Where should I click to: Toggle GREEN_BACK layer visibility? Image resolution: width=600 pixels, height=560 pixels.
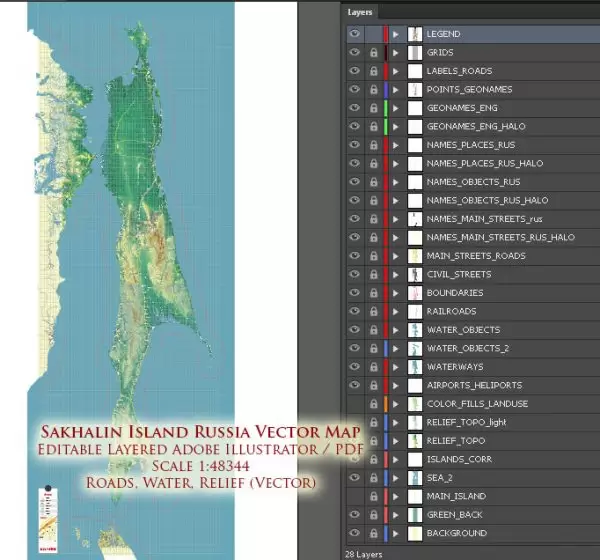(355, 514)
